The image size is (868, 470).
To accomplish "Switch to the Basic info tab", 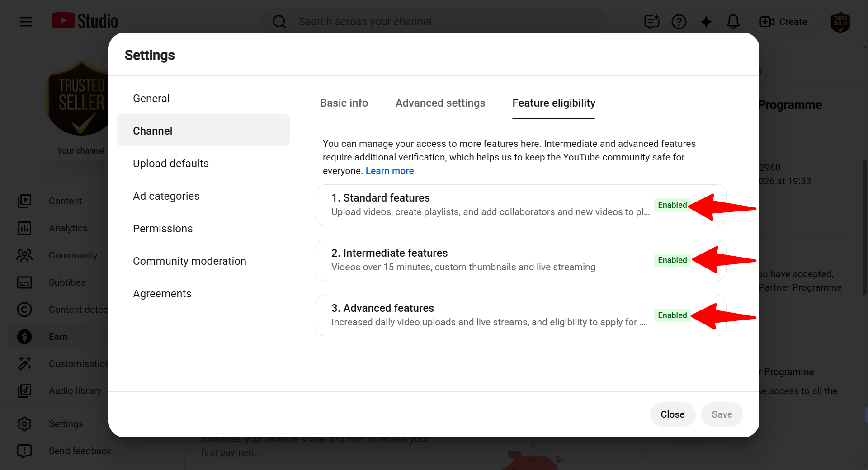I will pos(344,103).
